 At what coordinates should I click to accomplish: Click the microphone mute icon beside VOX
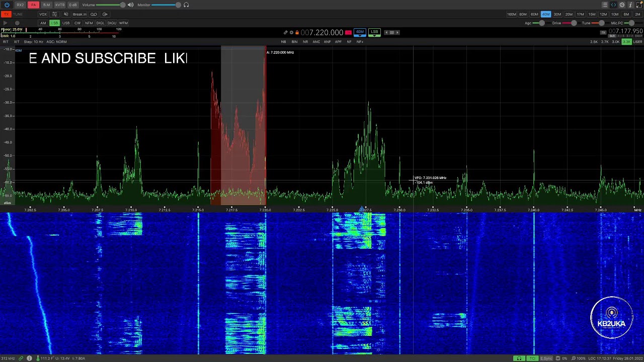[x=66, y=14]
